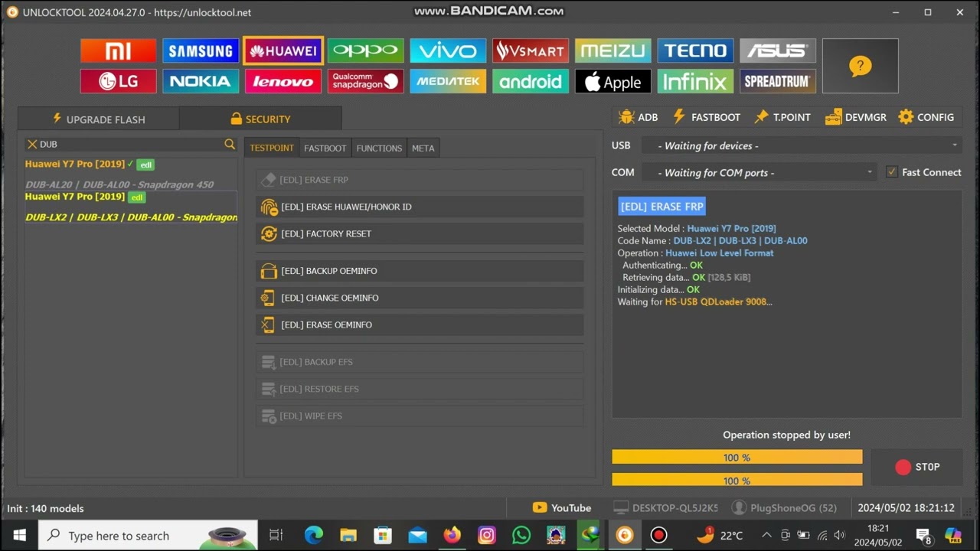The image size is (980, 551).
Task: Launch DEVMGR device manager
Action: click(x=855, y=117)
